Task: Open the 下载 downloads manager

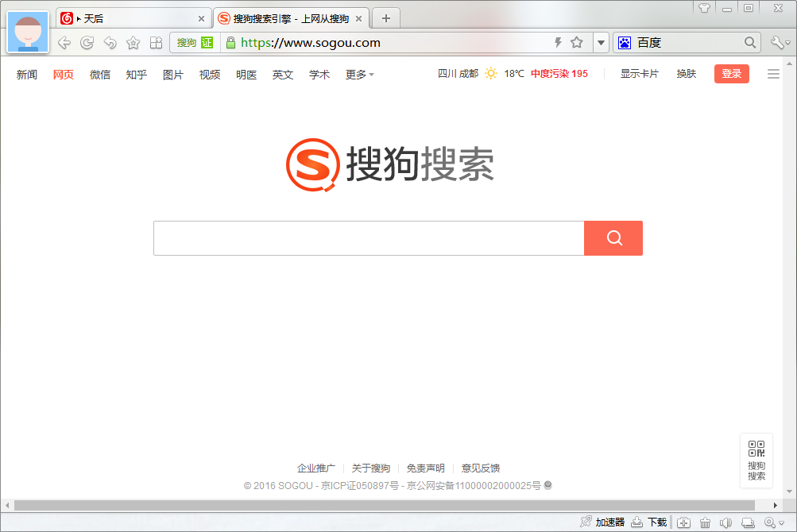Action: click(649, 522)
